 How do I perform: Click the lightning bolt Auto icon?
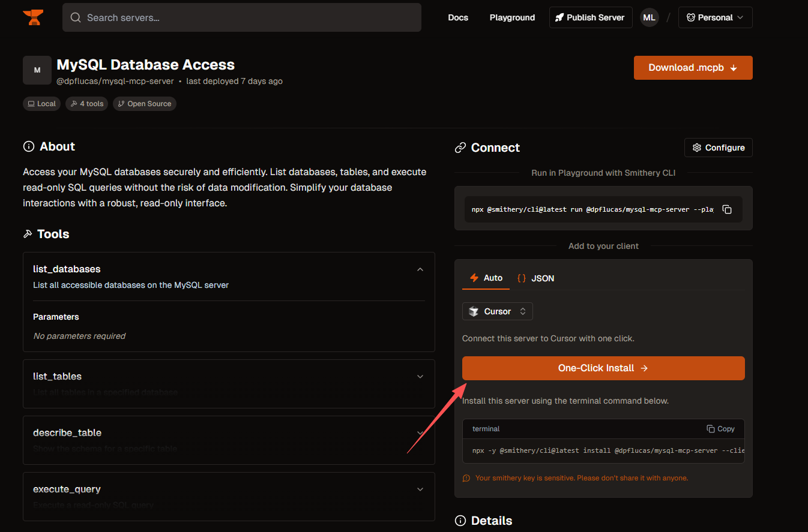(474, 278)
